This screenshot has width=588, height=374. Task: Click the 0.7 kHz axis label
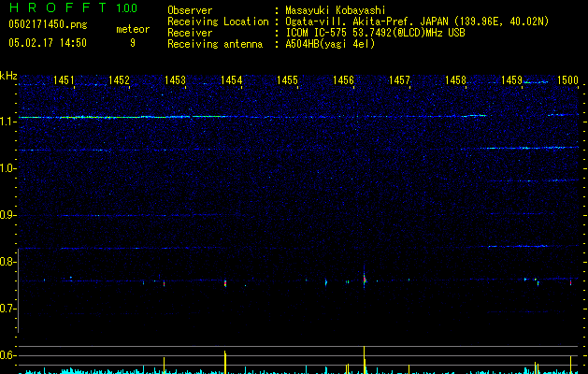click(x=8, y=309)
